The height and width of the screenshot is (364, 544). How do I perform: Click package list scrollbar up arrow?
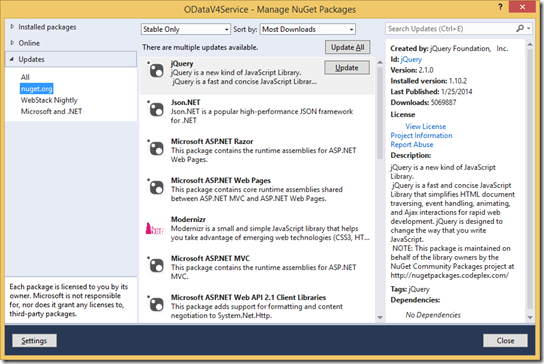(x=380, y=62)
